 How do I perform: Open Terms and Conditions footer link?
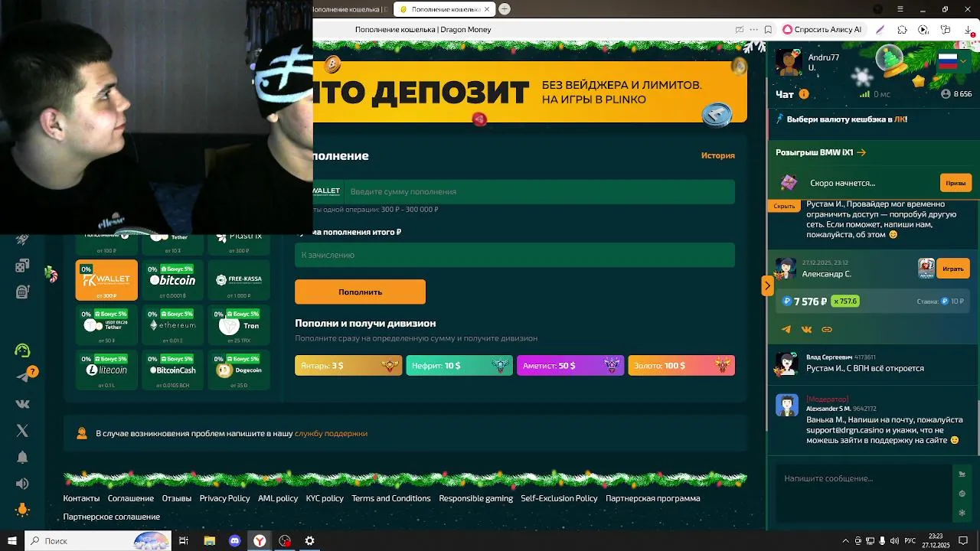pos(391,498)
